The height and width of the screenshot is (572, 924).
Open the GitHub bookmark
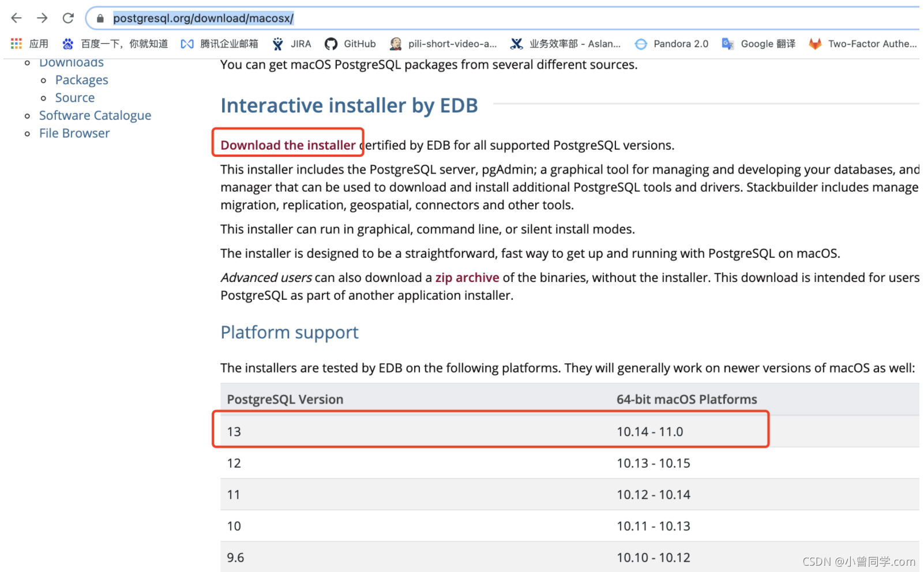360,44
